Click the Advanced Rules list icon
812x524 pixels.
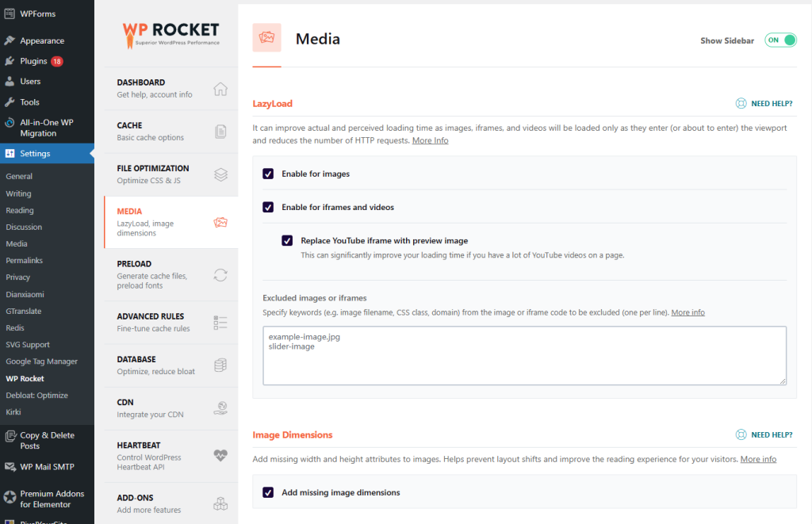[220, 323]
